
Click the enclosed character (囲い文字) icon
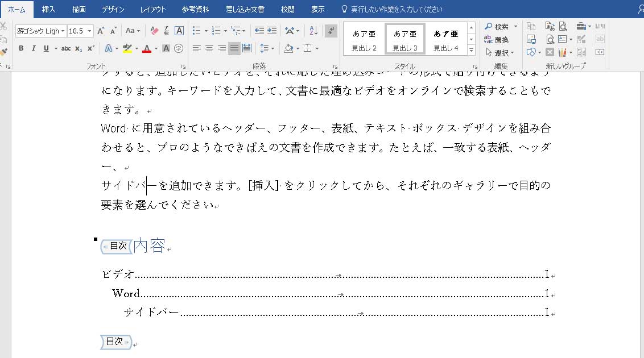[179, 48]
